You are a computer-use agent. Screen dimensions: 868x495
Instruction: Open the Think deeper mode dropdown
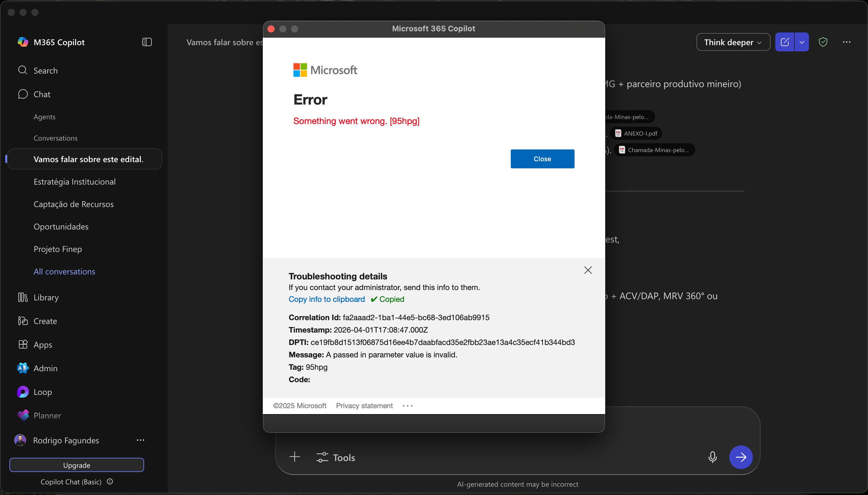pyautogui.click(x=732, y=42)
